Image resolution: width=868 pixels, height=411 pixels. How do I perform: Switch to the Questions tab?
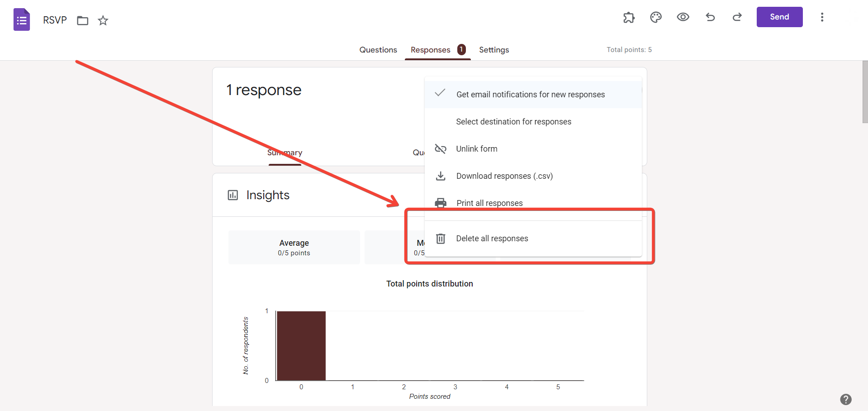pyautogui.click(x=378, y=50)
